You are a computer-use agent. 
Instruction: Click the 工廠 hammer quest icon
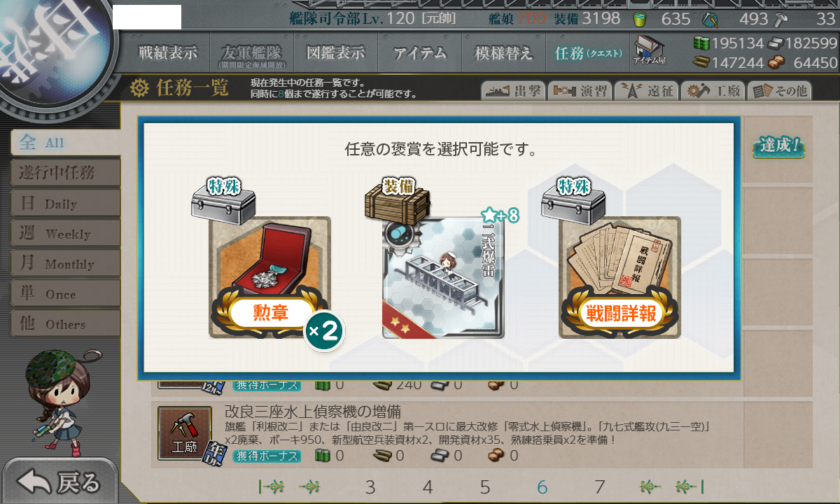(x=184, y=433)
